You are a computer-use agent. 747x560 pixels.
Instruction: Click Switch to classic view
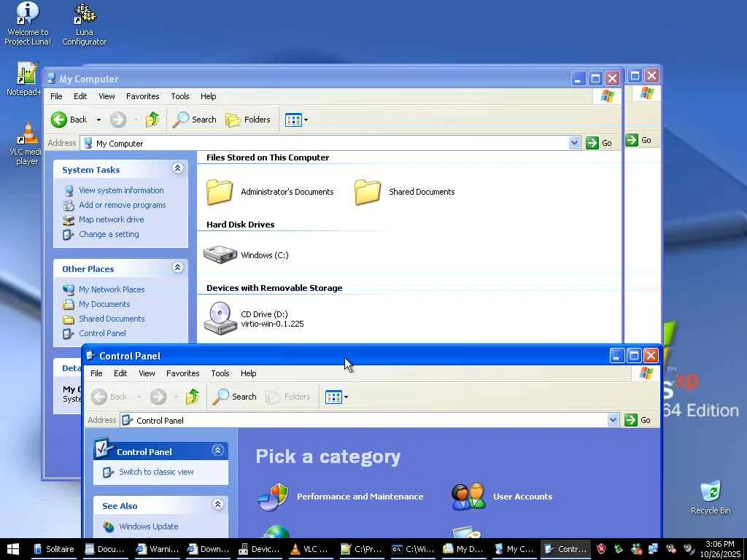(156, 472)
